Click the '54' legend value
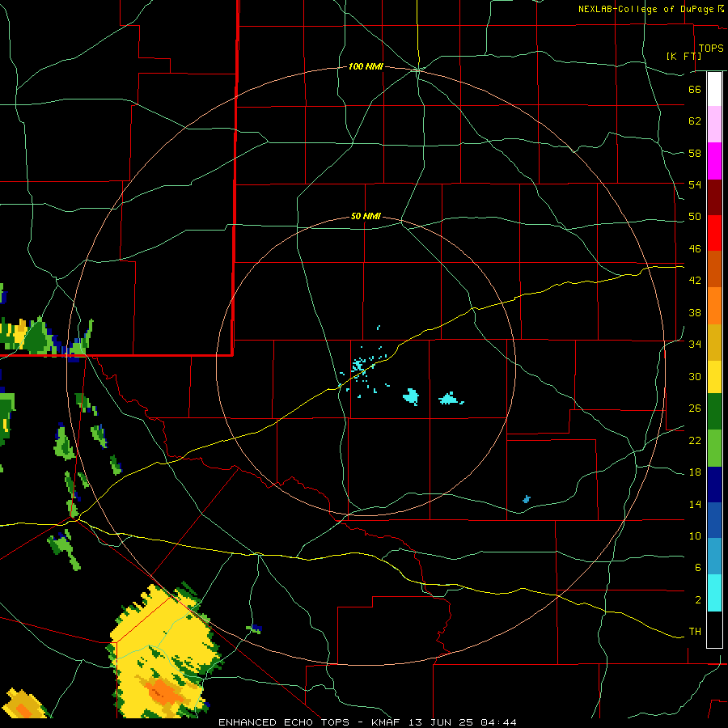Screen dimensions: 728x728 click(695, 184)
